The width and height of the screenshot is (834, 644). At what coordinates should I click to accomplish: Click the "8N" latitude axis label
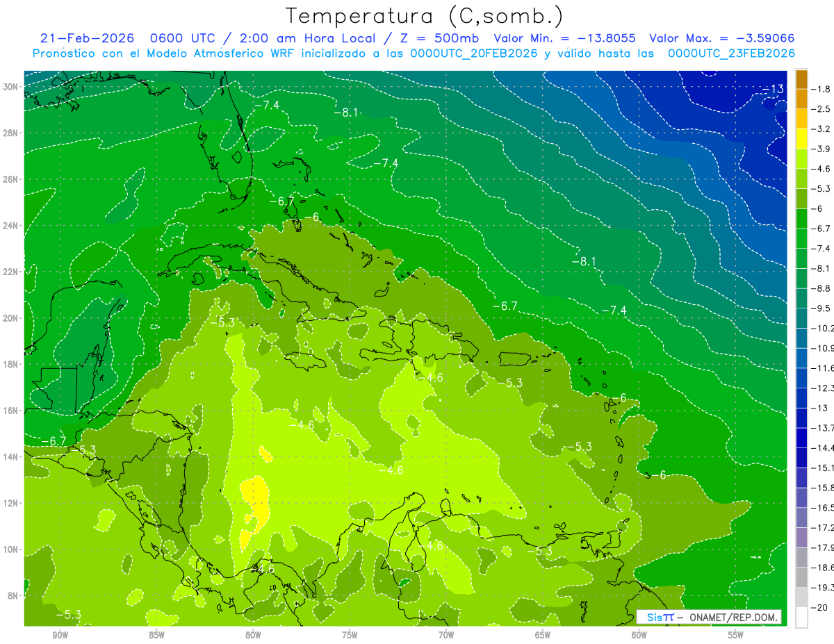14,595
